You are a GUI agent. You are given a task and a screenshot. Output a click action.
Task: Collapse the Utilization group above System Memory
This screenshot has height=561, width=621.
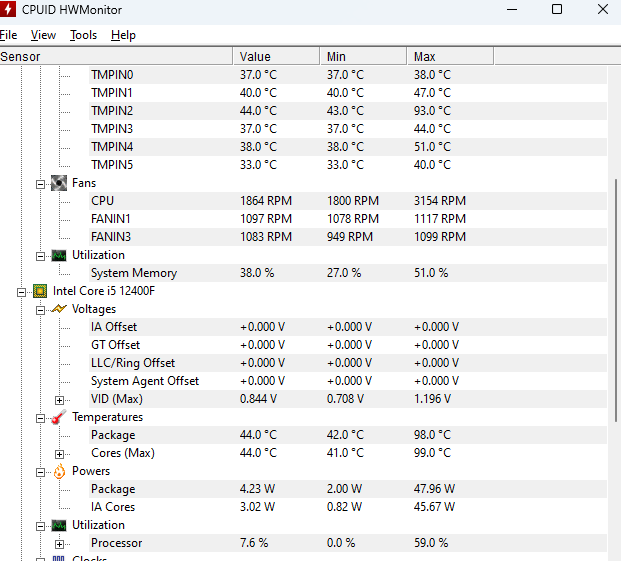click(40, 257)
